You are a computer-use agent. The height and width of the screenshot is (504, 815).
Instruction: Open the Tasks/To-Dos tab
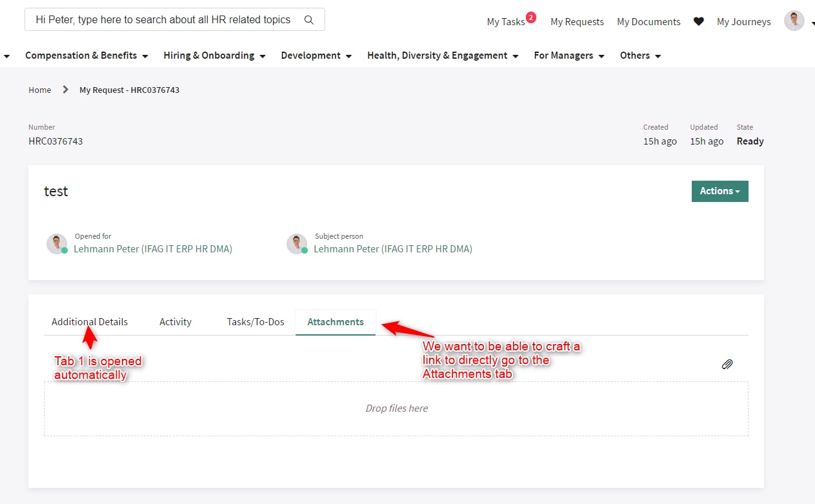point(256,321)
